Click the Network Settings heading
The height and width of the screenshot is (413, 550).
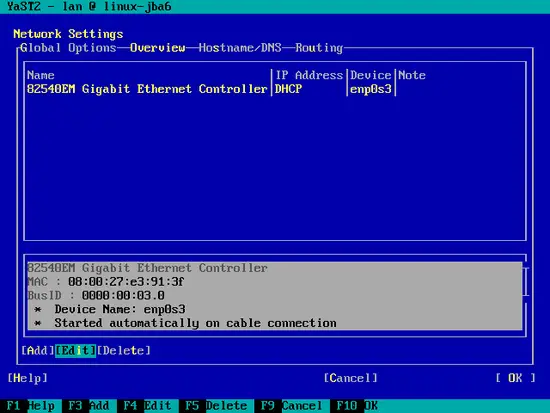(68, 34)
